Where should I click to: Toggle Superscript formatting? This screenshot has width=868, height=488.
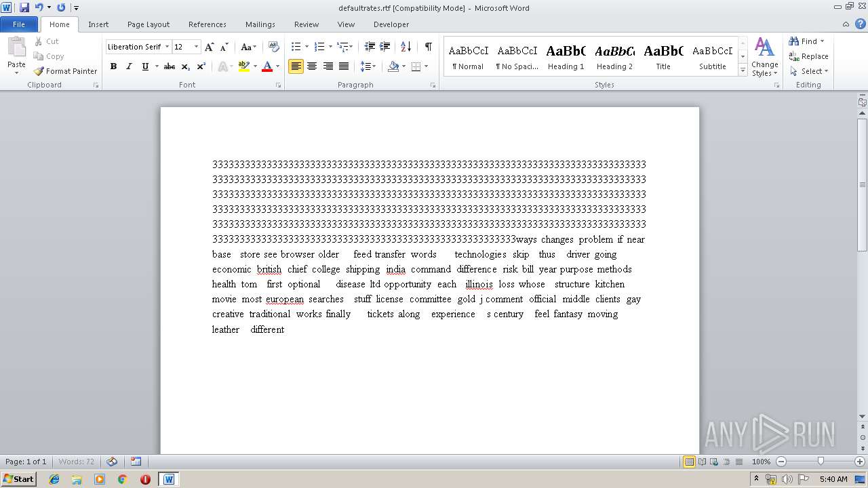201,66
